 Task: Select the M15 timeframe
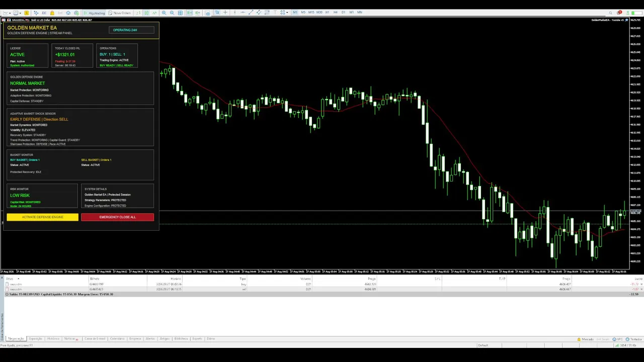[x=311, y=12]
